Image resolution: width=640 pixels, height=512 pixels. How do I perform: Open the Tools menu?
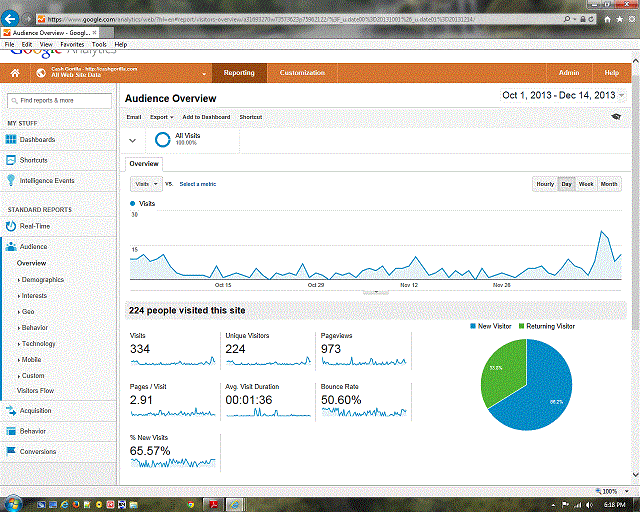99,44
